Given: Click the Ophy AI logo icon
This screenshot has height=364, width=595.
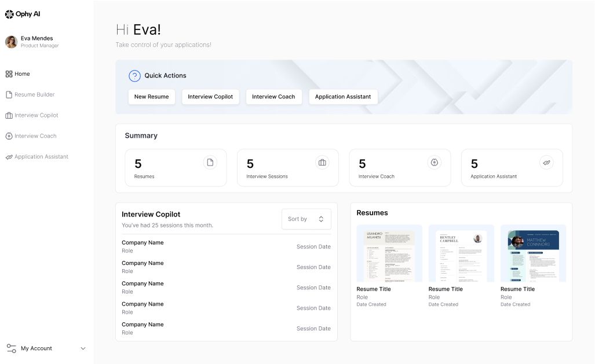Looking at the screenshot, I should coord(9,14).
